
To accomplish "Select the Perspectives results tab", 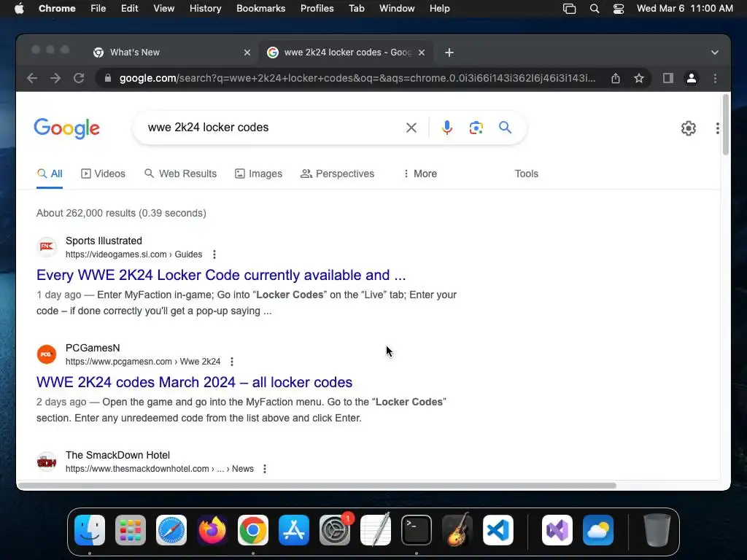I will (x=337, y=174).
